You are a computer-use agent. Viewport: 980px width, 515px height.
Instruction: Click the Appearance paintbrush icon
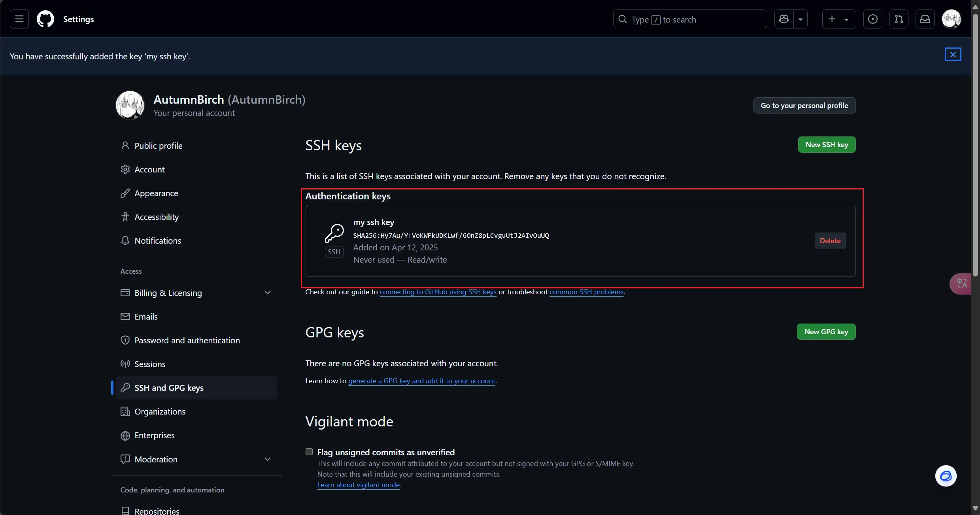tap(125, 193)
